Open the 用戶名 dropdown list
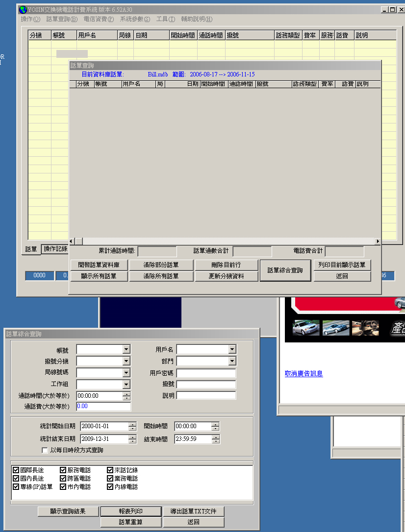This screenshot has height=532, width=405. (232, 349)
